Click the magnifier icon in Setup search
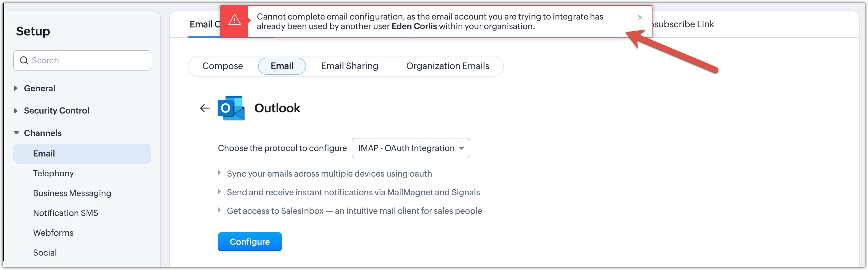Viewport: 868px width, 270px height. (24, 60)
